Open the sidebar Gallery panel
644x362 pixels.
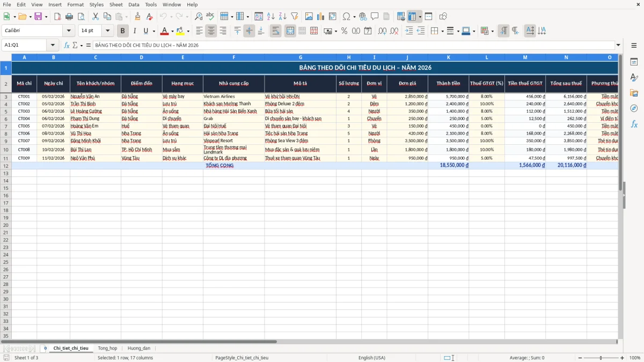click(x=634, y=93)
